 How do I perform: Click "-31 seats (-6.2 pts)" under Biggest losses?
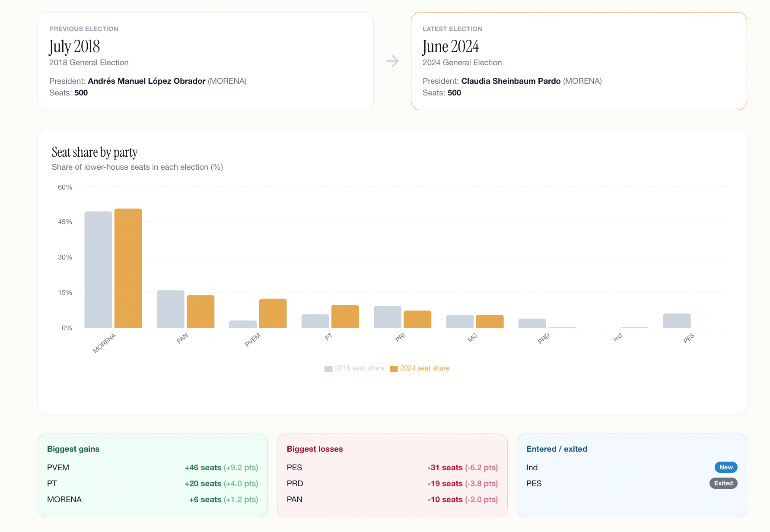click(462, 468)
